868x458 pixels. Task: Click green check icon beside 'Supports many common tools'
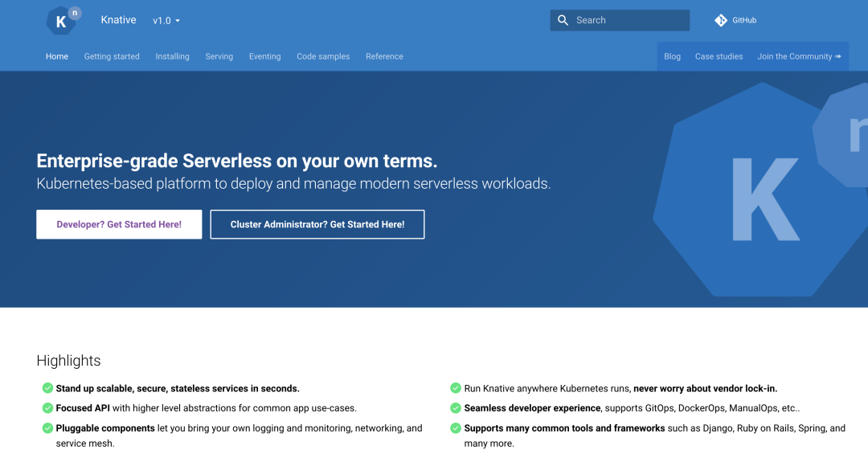click(x=456, y=428)
